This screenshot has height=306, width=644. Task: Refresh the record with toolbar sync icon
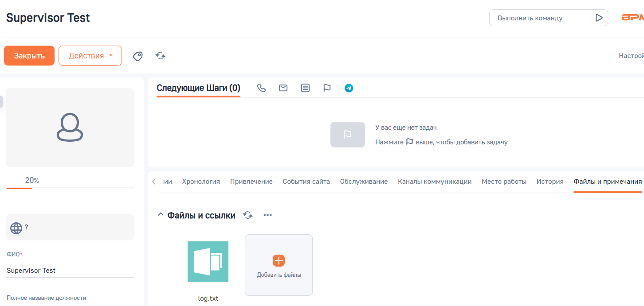point(161,56)
